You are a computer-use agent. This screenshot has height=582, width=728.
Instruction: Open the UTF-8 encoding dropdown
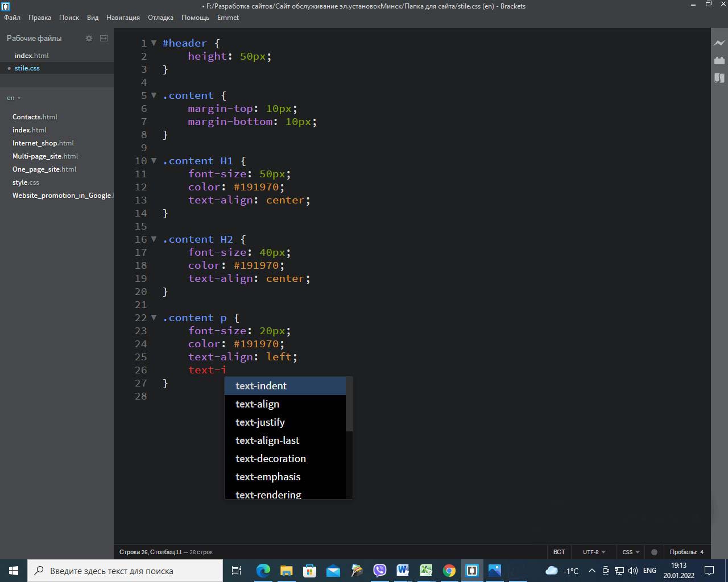[594, 552]
